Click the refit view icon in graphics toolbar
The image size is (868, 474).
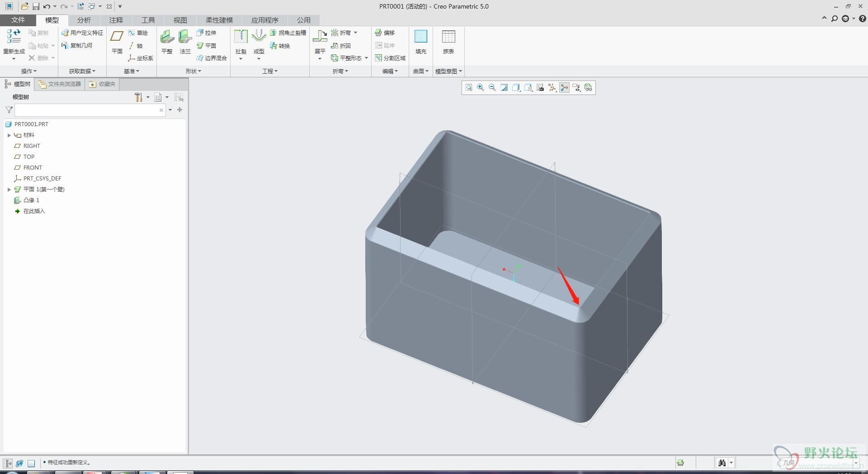tap(469, 88)
